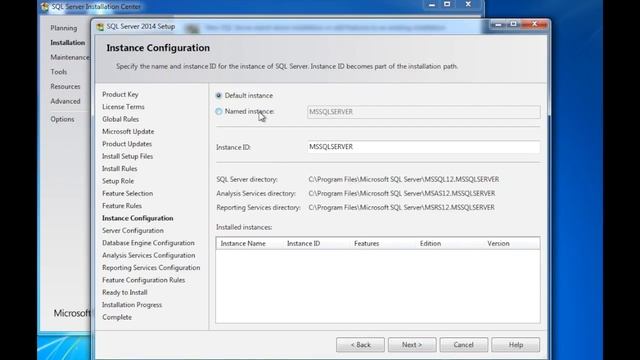640x360 pixels.
Task: Maximize the SQL Server 2014 Setup window
Action: [x=514, y=24]
